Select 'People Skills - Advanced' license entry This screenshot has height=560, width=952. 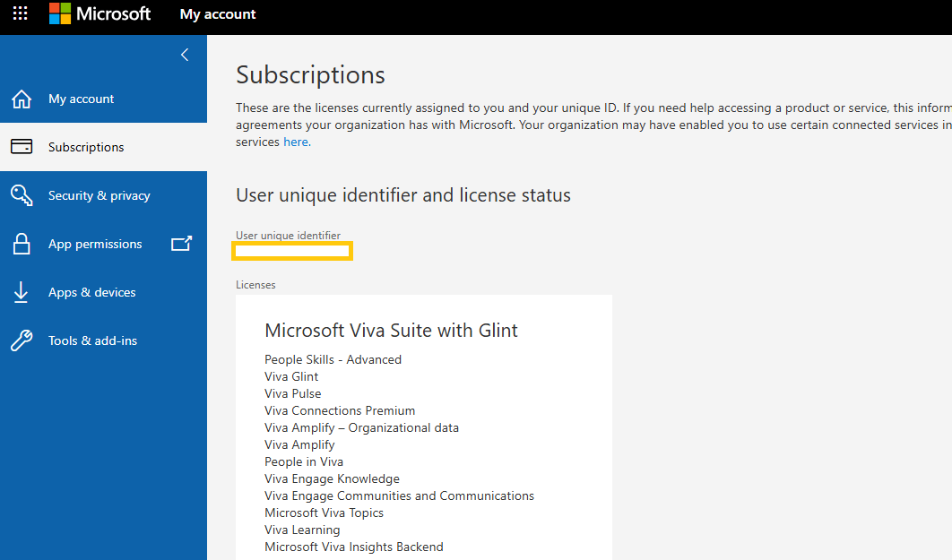point(333,360)
